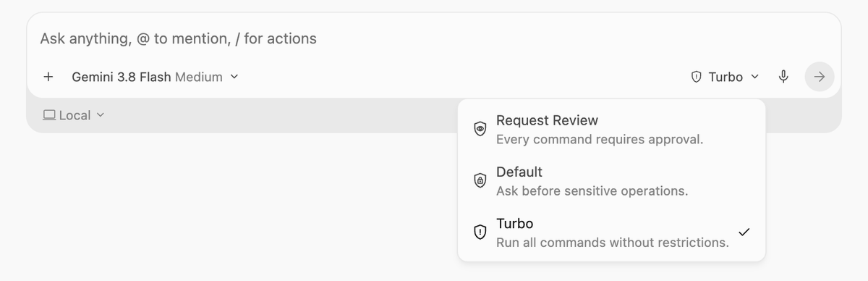Click the send arrow button
Screen dimensions: 868x281
point(820,77)
